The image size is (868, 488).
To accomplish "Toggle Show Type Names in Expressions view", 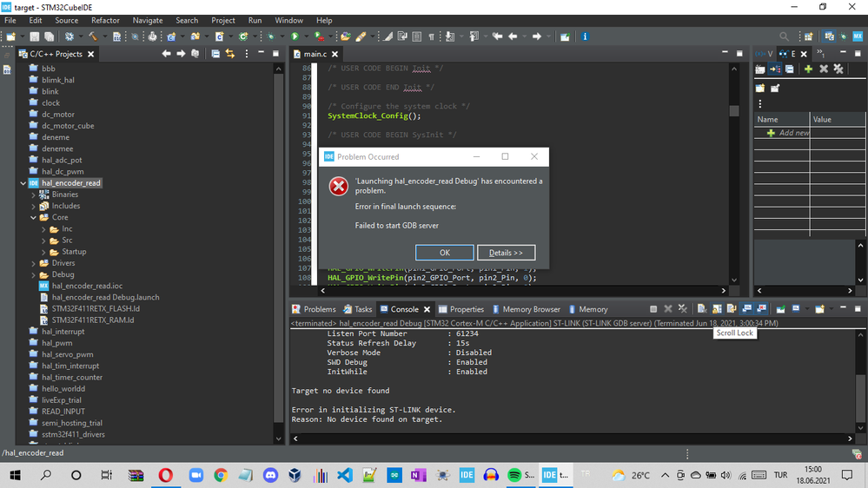I will pyautogui.click(x=760, y=69).
